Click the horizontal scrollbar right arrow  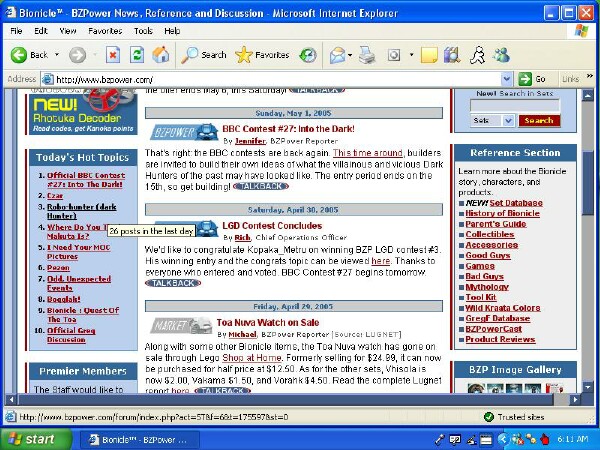pyautogui.click(x=575, y=399)
